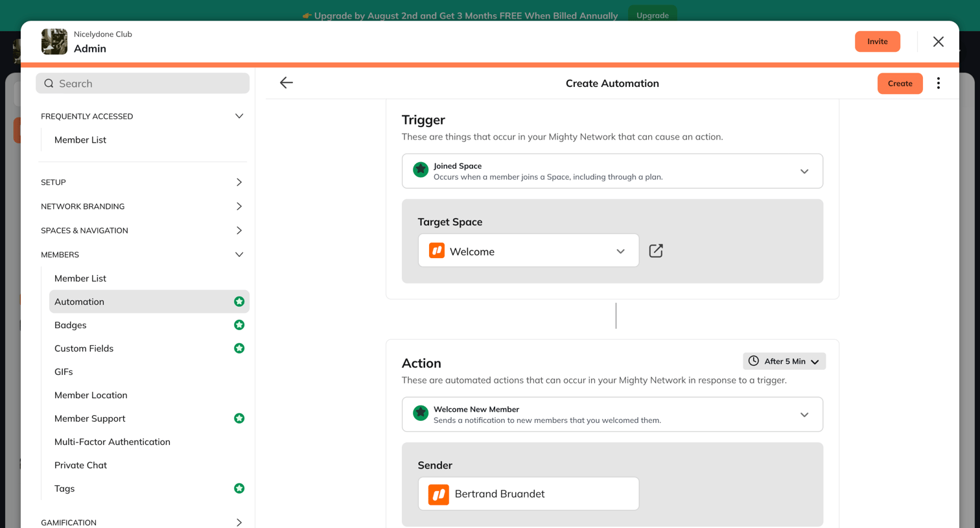Click the Search input field

[x=143, y=83]
